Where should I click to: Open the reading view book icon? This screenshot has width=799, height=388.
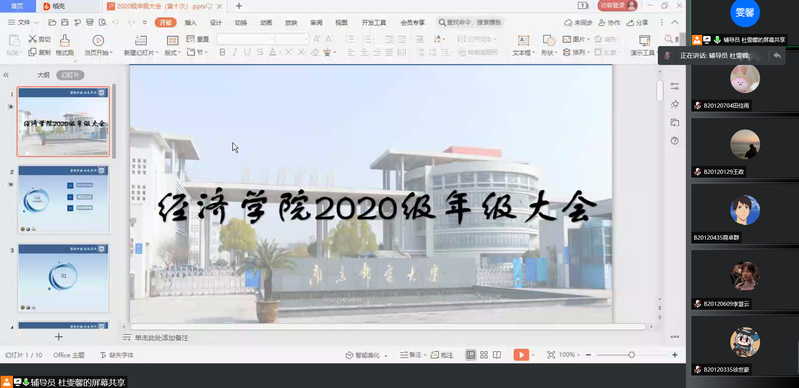tap(497, 355)
